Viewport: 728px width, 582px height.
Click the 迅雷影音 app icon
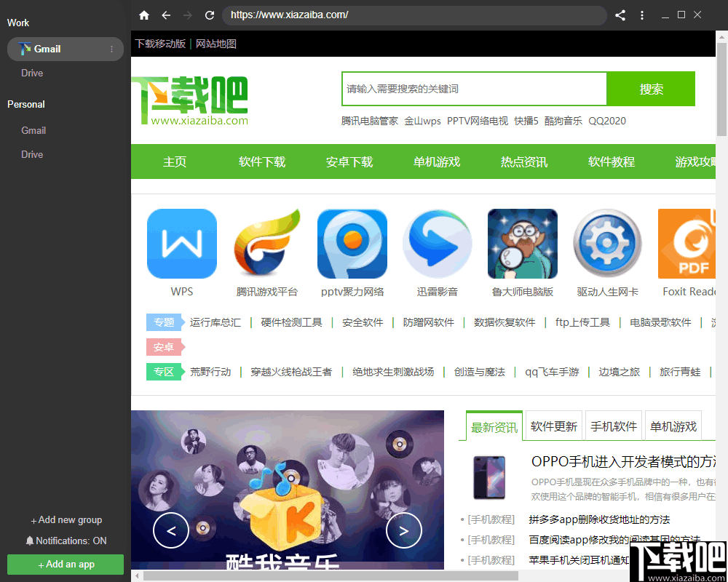[x=438, y=244]
